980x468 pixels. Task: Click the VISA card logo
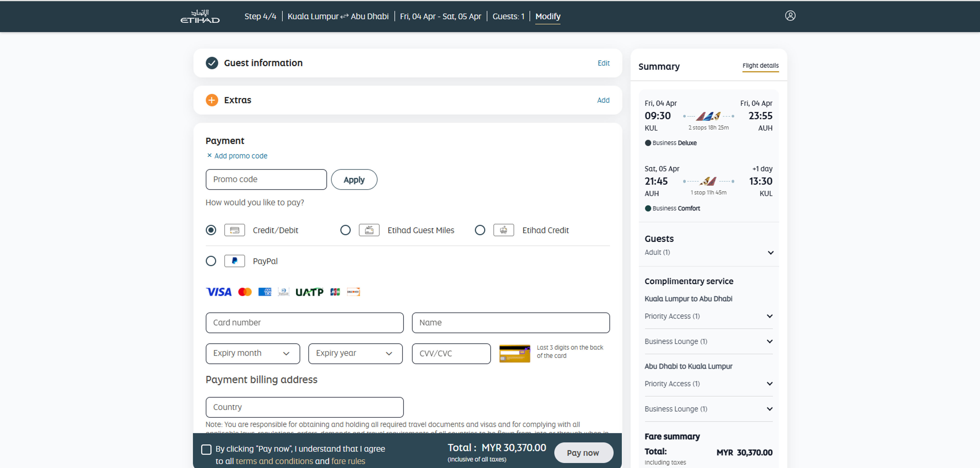point(219,292)
